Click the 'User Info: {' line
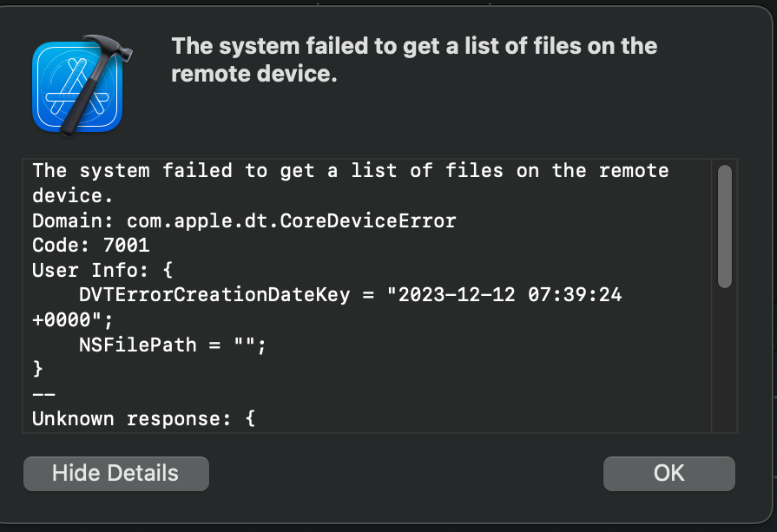 [102, 271]
